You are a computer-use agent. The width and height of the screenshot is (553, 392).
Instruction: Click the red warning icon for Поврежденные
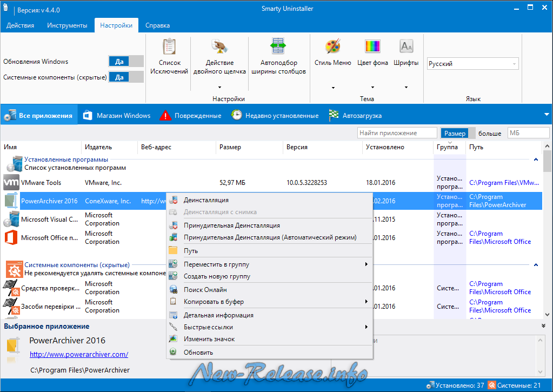(165, 115)
